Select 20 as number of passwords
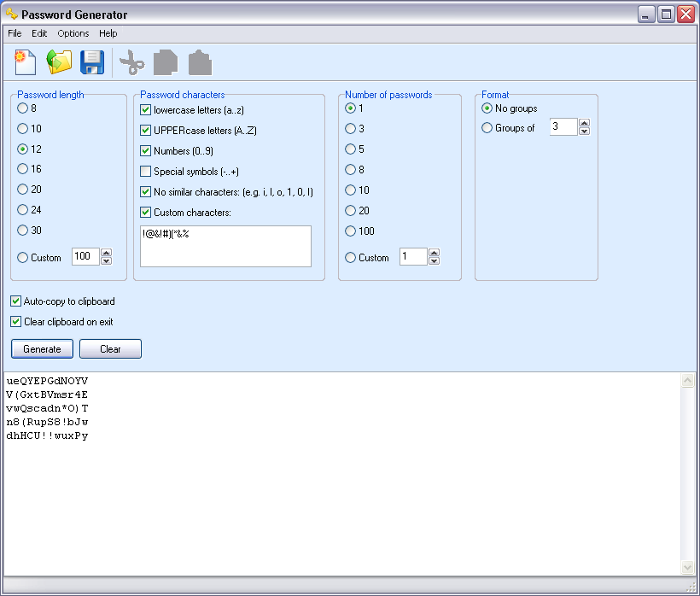700x596 pixels. (351, 211)
